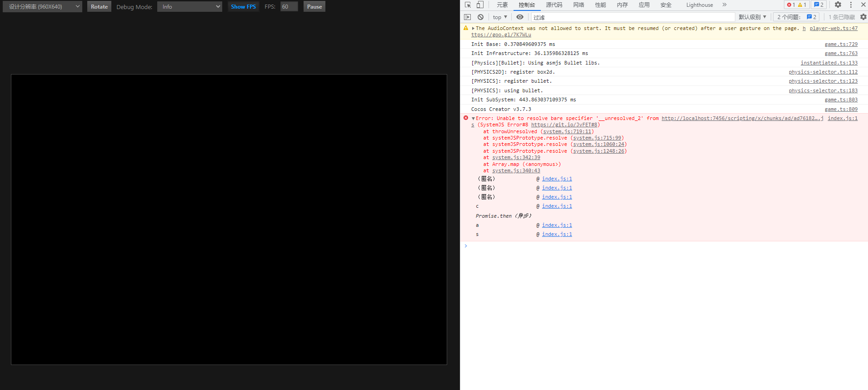Viewport: 868px width, 390px height.
Task: Open DevTools settings gear in top bar
Action: point(838,5)
